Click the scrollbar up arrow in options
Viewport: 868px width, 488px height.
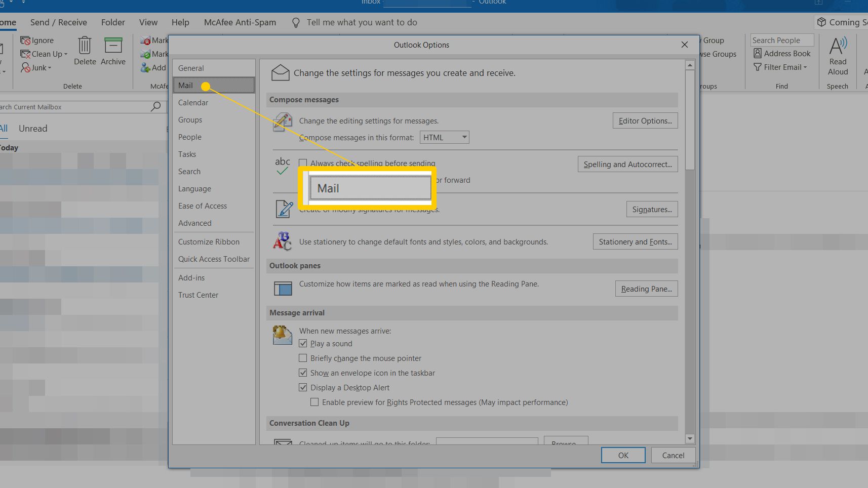coord(689,65)
